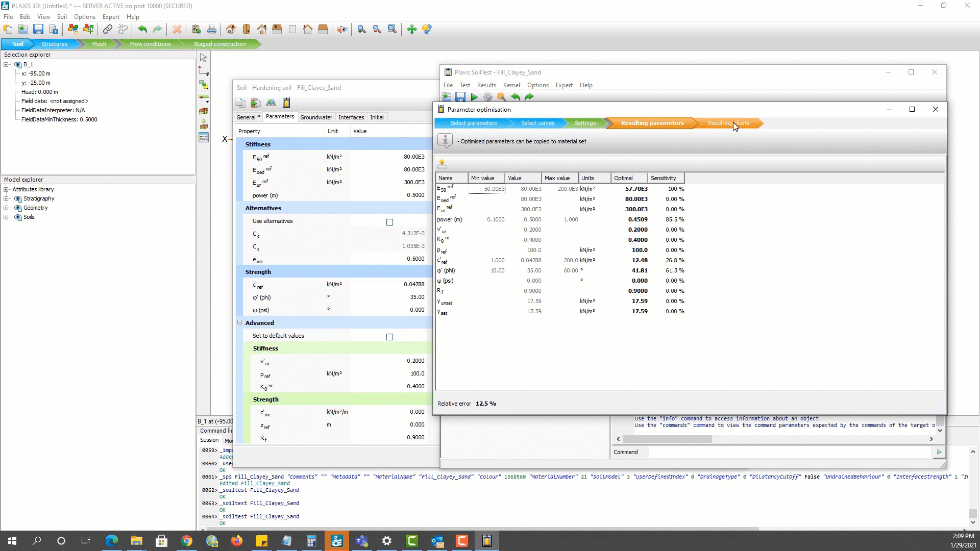Switch to the Initial tab in the Soil window
The height and width of the screenshot is (551, 980).
coord(377,117)
